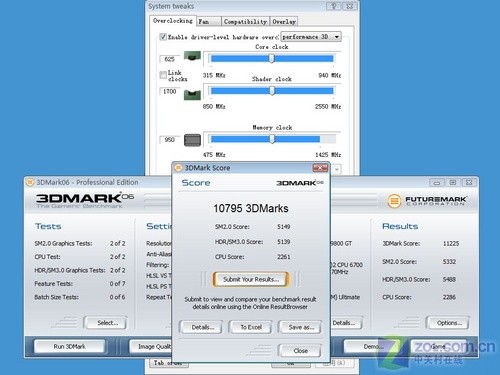Click the System tweaks help question icon
500x375 pixels.
click(333, 6)
